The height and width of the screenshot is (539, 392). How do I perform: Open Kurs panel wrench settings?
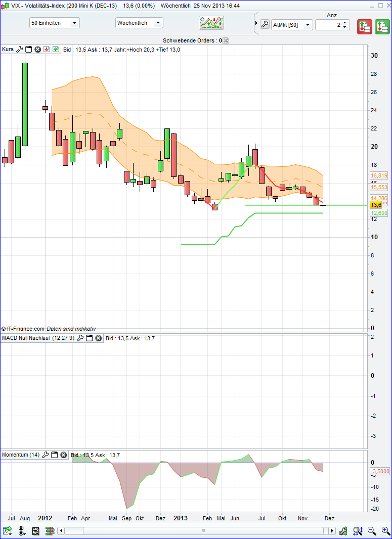[x=20, y=50]
